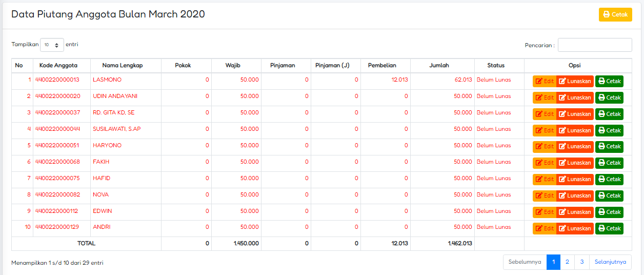Go to pagination page 2
Screen dimensions: 644x275
[x=567, y=262]
